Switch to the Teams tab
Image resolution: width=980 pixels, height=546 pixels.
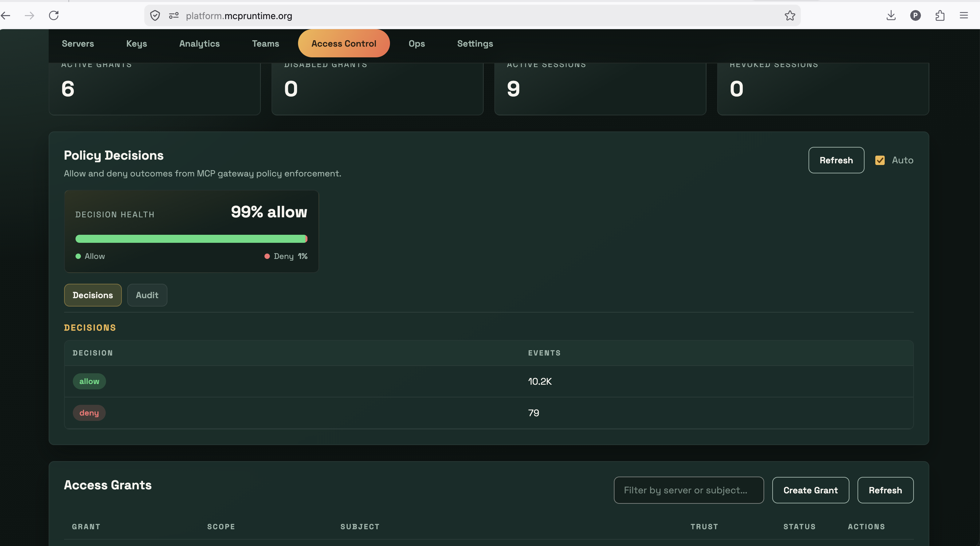coord(265,44)
